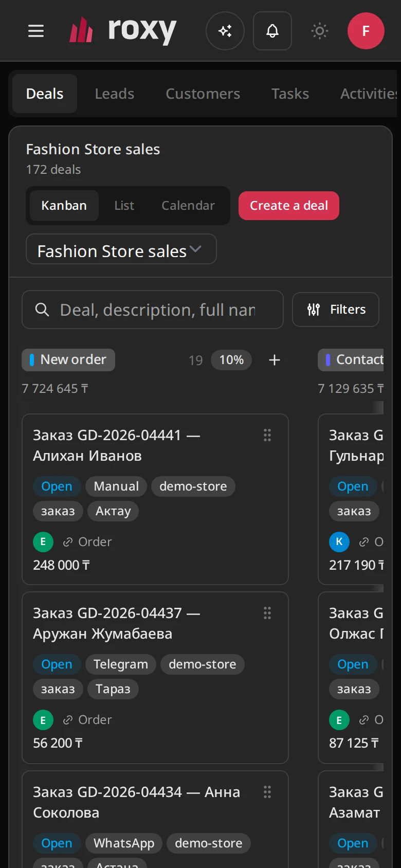This screenshot has height=868, width=401.
Task: Click the Тараз tag
Action: [x=113, y=689]
